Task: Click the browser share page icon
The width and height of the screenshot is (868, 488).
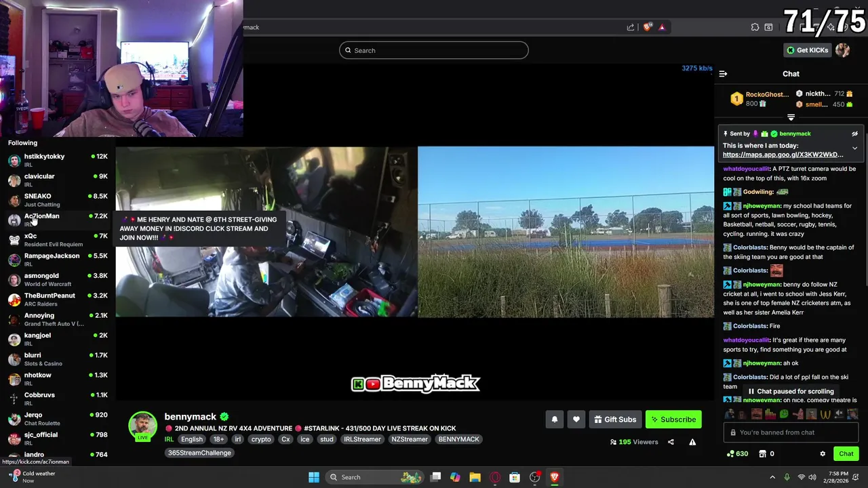Action: [631, 27]
